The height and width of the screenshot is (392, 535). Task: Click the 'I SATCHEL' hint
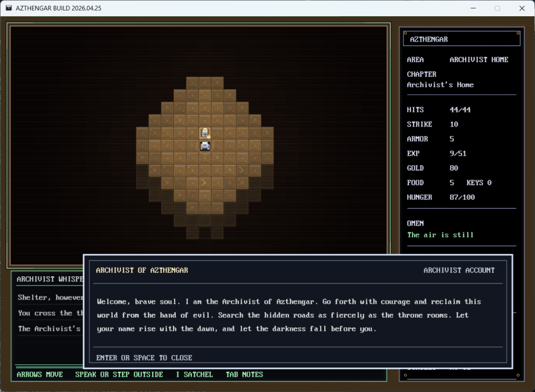tap(194, 374)
